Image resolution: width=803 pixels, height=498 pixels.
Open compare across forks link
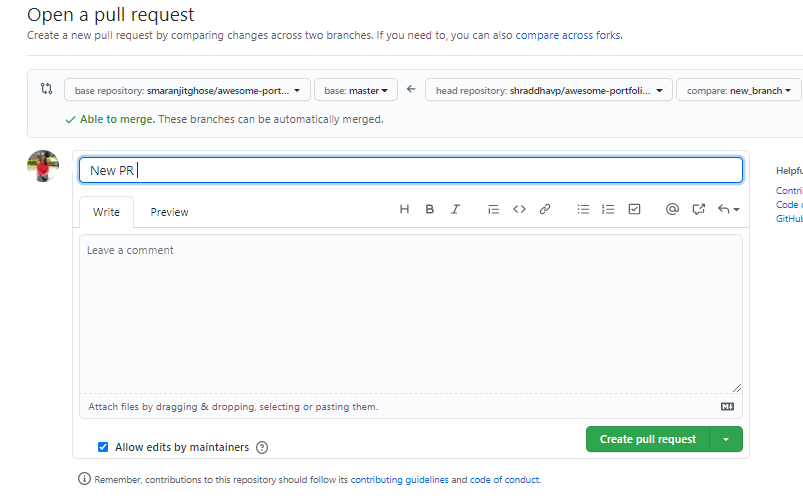[x=568, y=35]
